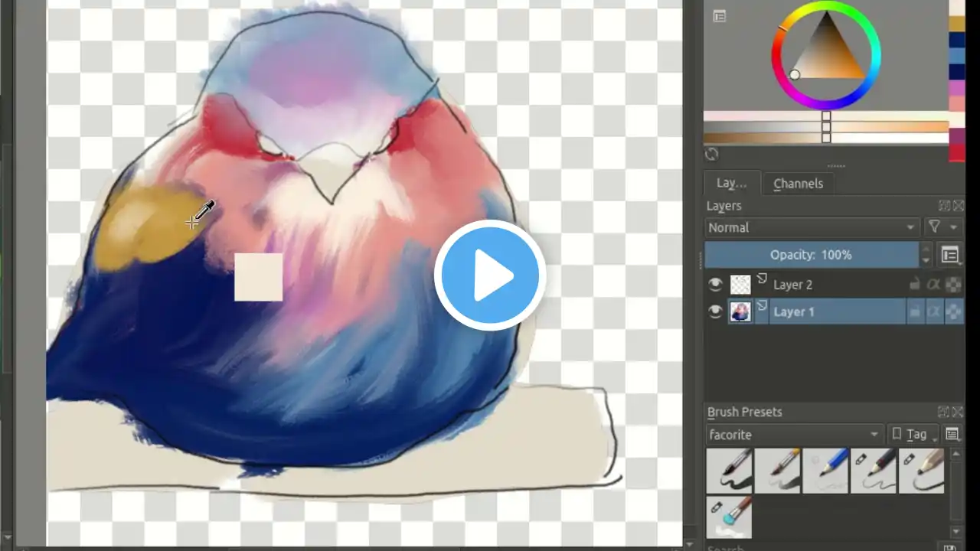Open the layer list display settings icon

pos(951,256)
